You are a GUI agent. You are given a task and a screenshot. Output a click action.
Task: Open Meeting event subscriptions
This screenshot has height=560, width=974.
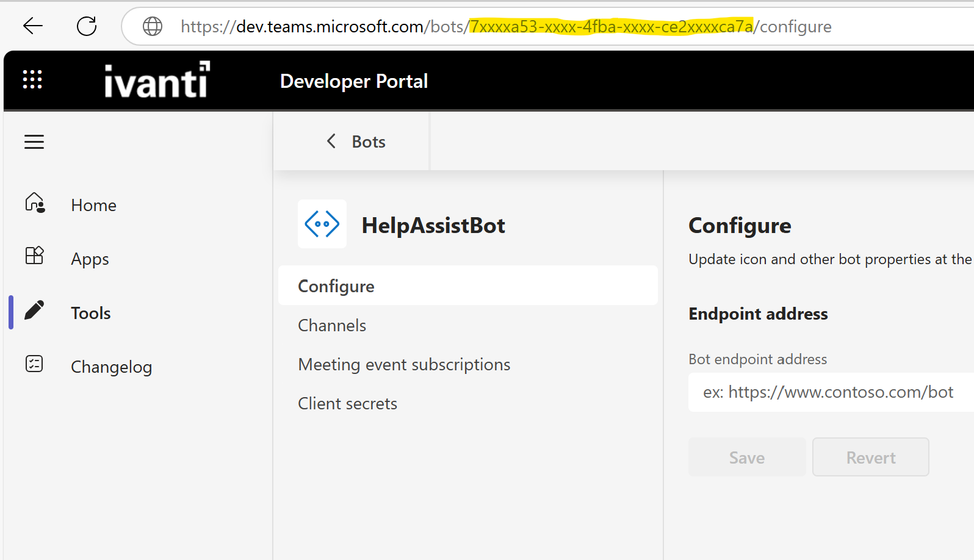coord(404,364)
